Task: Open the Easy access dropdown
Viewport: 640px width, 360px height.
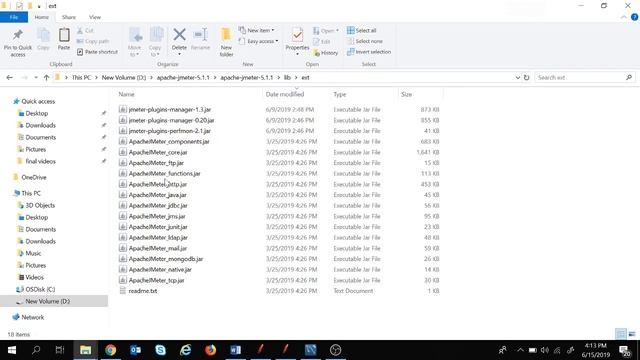Action: [x=258, y=41]
